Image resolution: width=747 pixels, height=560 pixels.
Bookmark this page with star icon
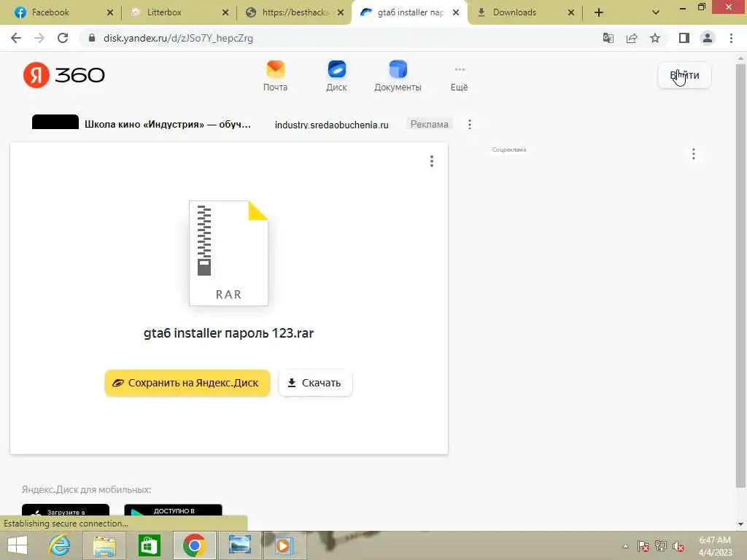click(x=655, y=38)
